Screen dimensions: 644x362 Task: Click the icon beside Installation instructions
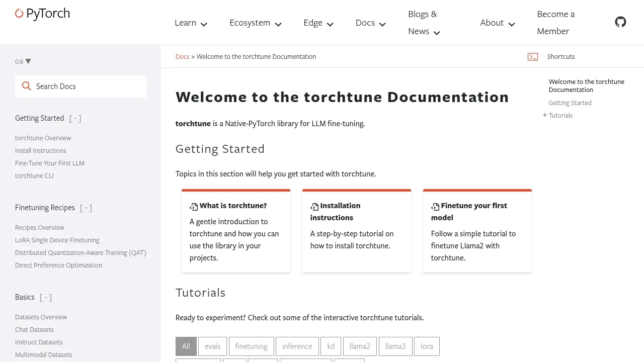(x=314, y=207)
